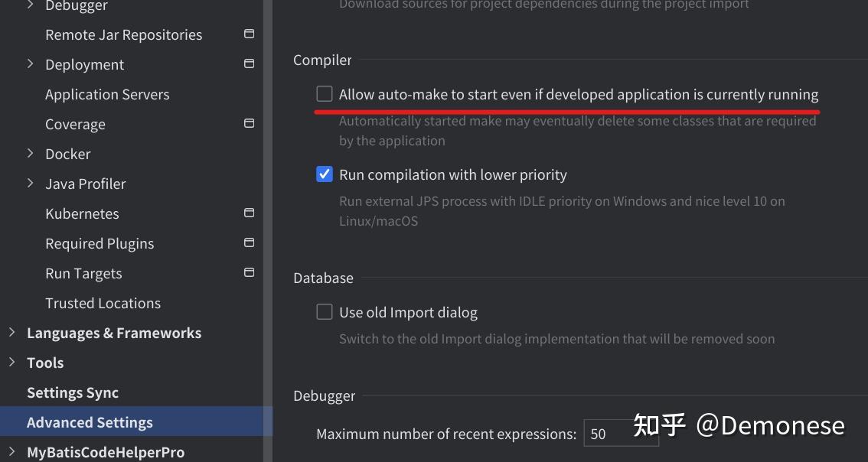Enable the old Import dialog
The height and width of the screenshot is (462, 868).
324,311
